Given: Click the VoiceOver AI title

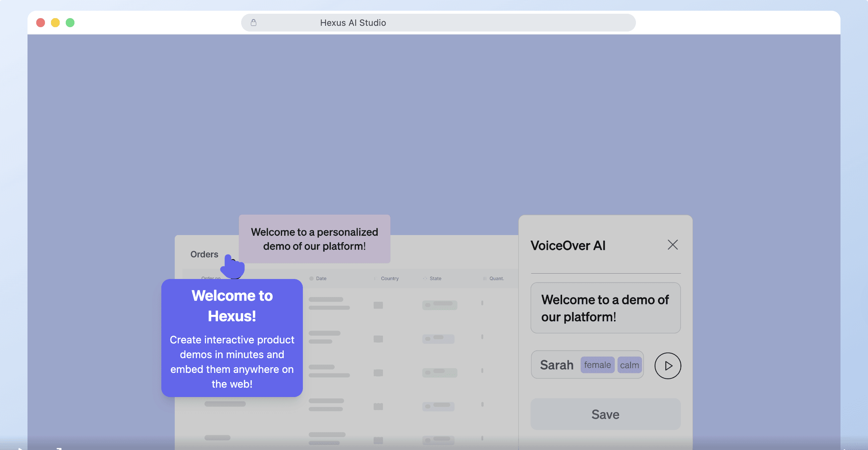Looking at the screenshot, I should [x=568, y=245].
